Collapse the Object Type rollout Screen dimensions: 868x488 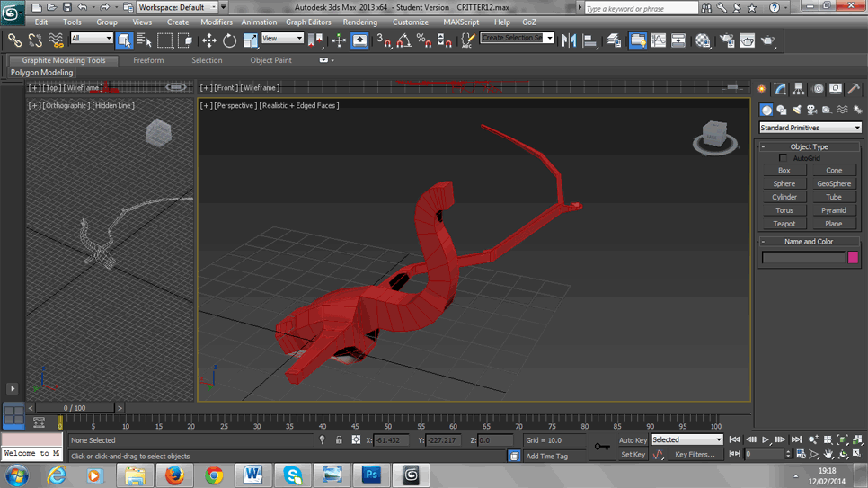coord(809,146)
